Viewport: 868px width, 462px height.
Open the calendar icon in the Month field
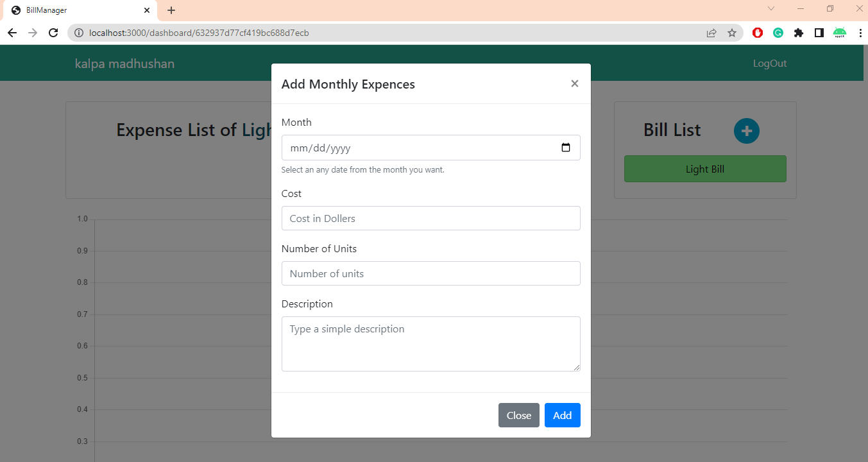coord(565,147)
